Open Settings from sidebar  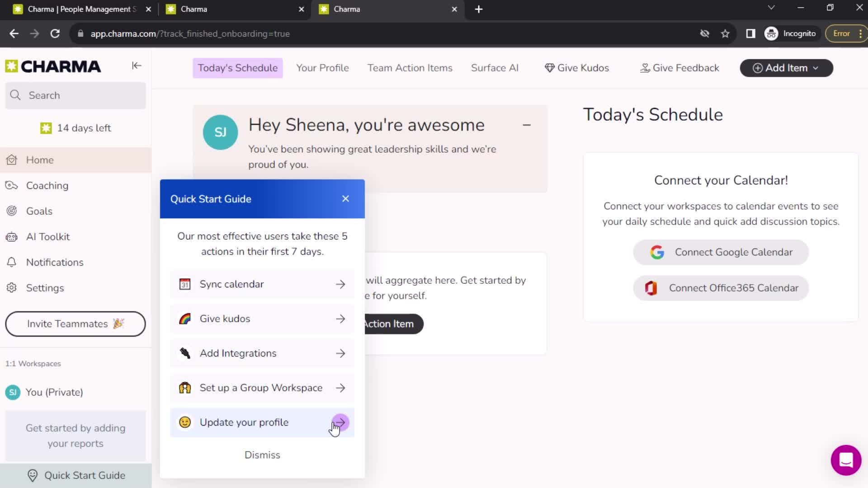coord(45,288)
